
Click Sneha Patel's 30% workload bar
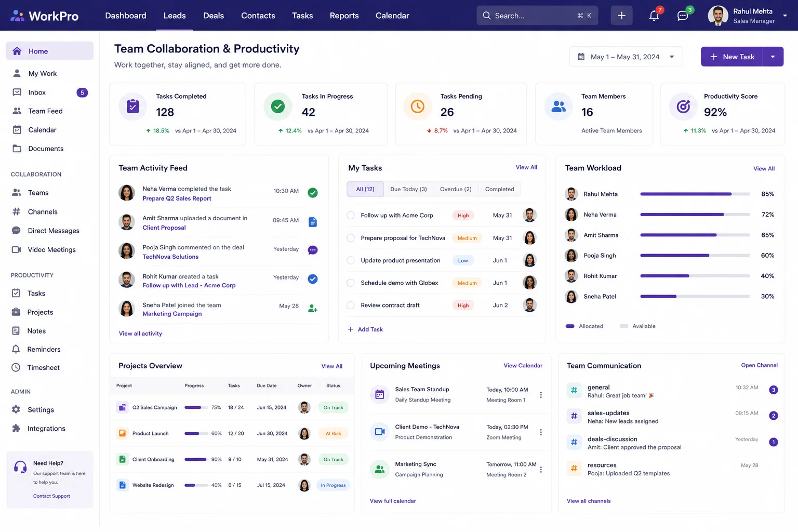click(x=695, y=296)
